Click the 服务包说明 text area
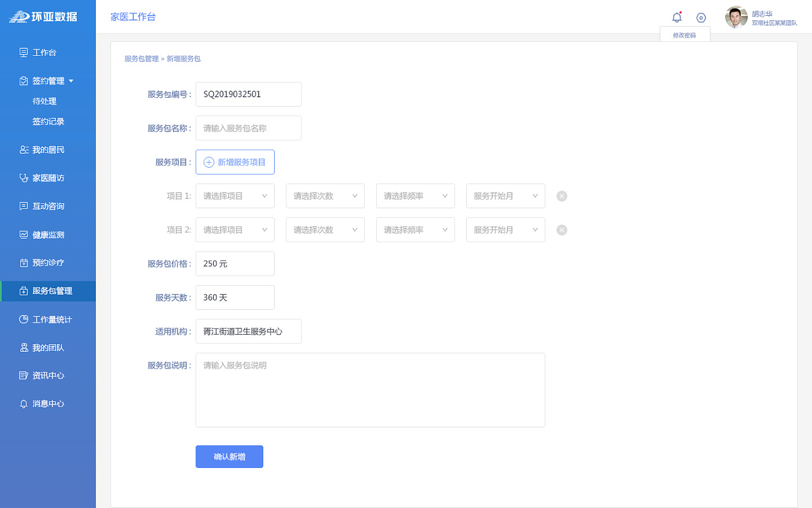The width and height of the screenshot is (812, 508). click(370, 390)
